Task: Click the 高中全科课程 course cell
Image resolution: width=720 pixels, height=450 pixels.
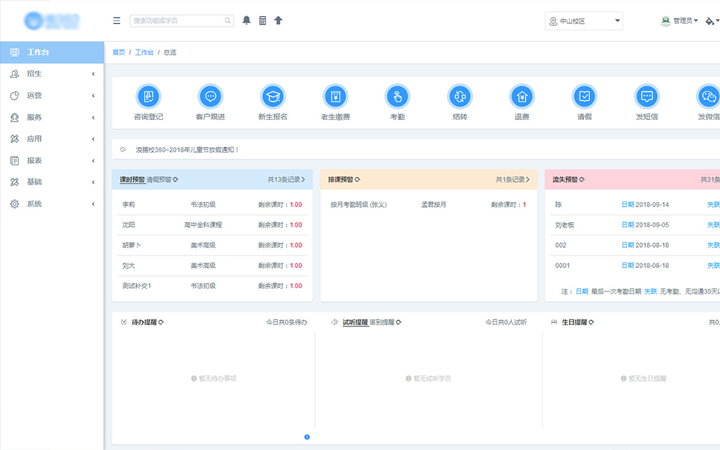Action: click(x=203, y=225)
